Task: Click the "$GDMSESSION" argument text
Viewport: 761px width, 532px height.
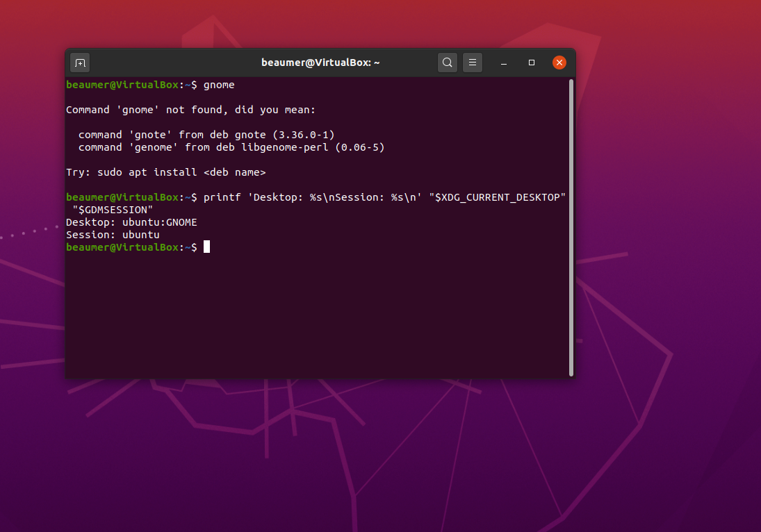Action: [113, 210]
